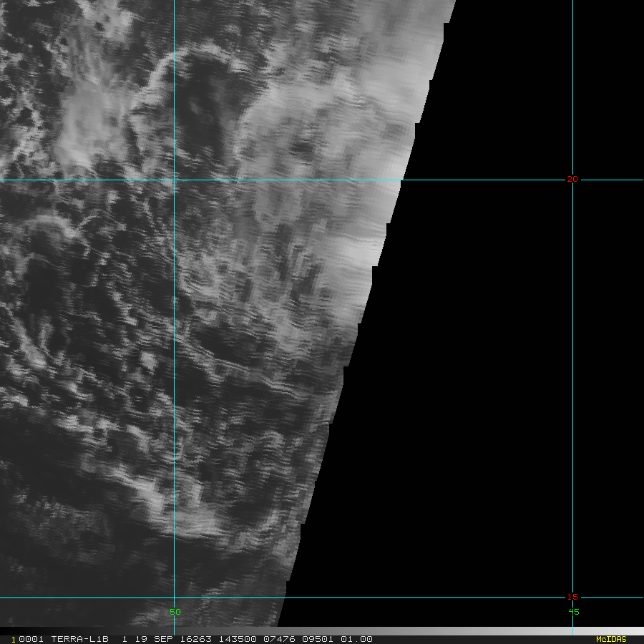Click the green longitude 45 label

(x=573, y=612)
